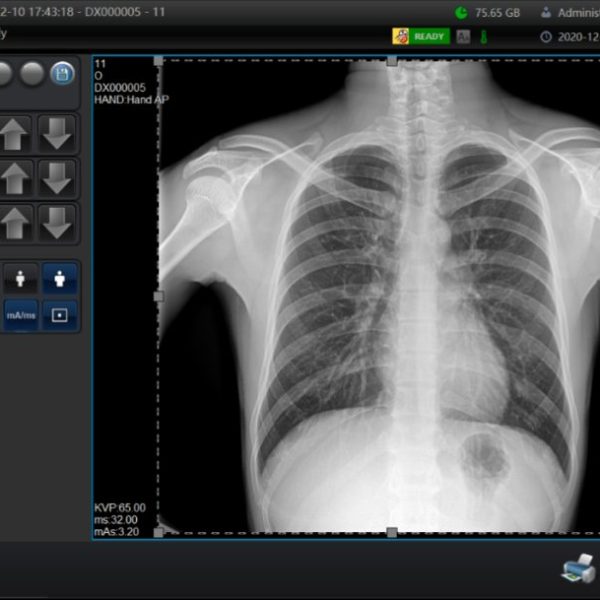Screen dimensions: 600x600
Task: Click the up arrow in the bottom arrow row
Action: (15, 222)
